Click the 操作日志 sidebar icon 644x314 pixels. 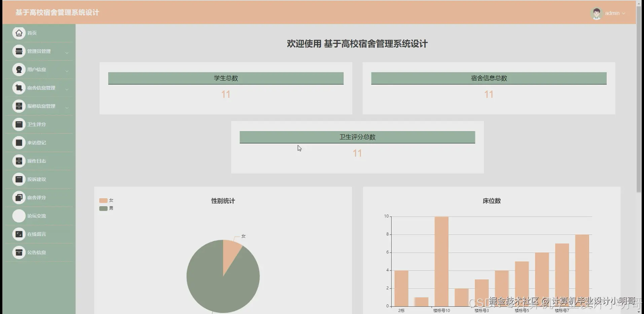click(19, 161)
